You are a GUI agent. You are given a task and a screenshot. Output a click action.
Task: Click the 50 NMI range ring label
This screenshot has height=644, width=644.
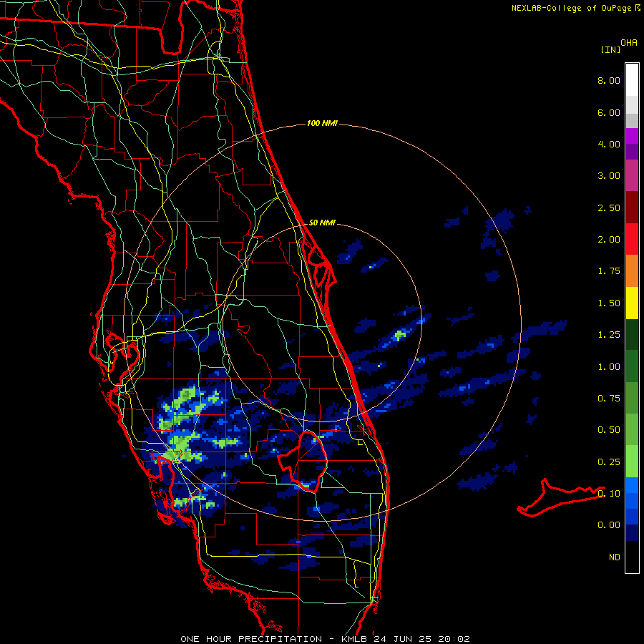click(x=322, y=223)
